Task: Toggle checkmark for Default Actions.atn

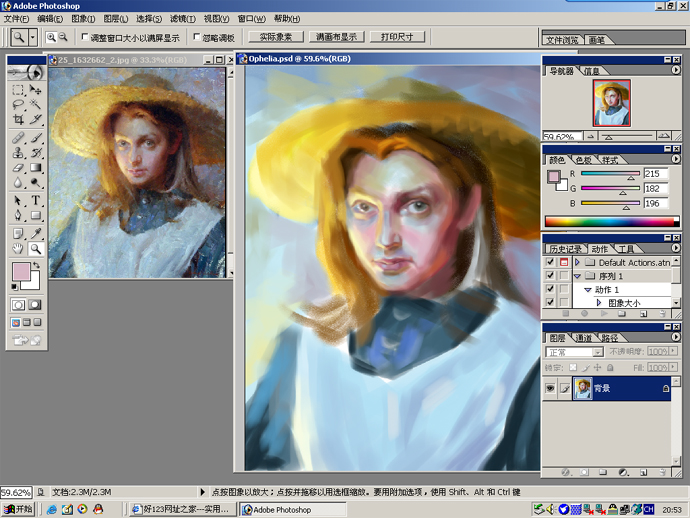Action: tap(550, 262)
